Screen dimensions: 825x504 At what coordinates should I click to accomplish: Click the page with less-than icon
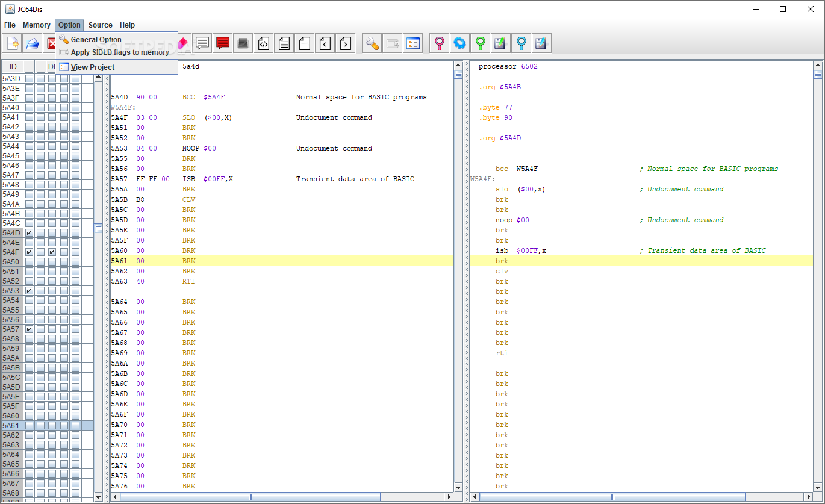325,43
